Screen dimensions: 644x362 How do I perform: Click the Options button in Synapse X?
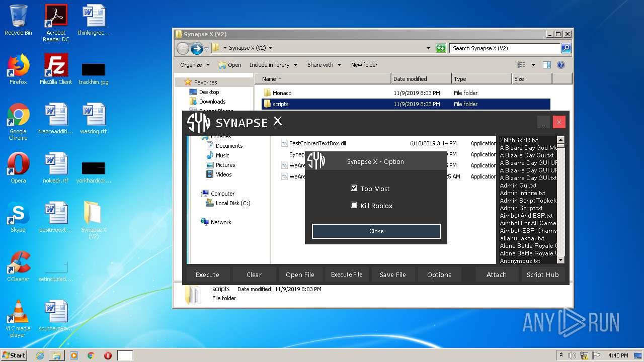[x=439, y=275]
